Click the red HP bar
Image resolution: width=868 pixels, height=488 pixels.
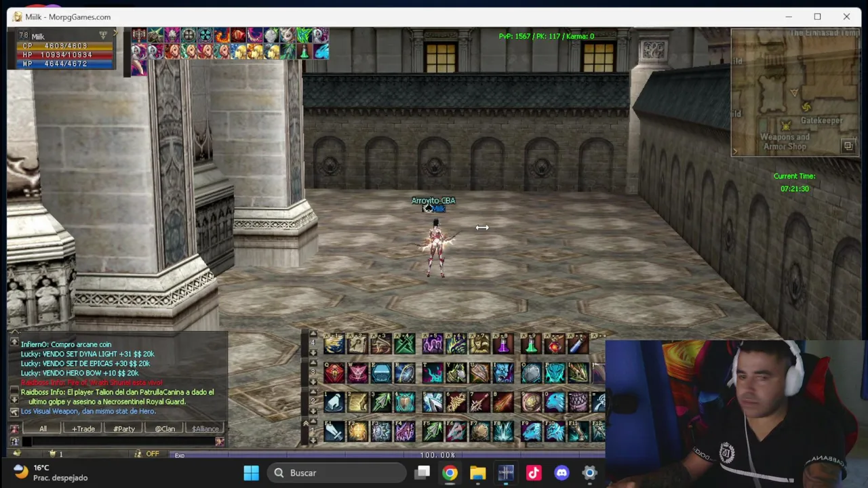(64, 55)
